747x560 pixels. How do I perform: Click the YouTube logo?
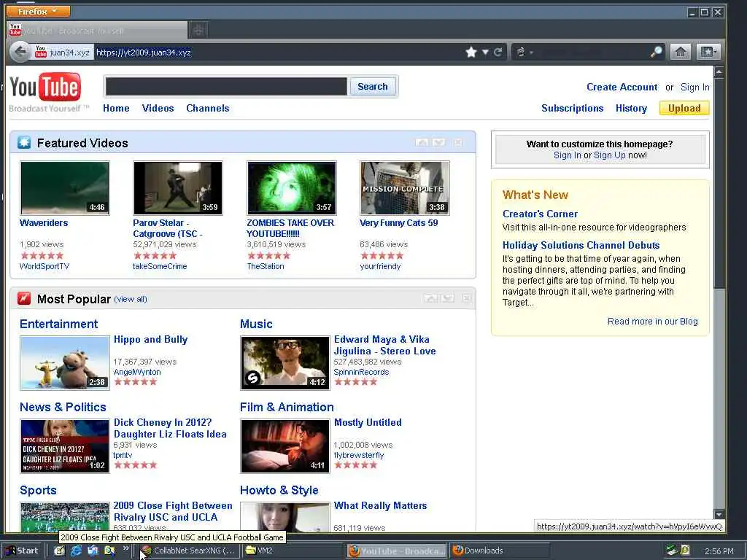[45, 87]
